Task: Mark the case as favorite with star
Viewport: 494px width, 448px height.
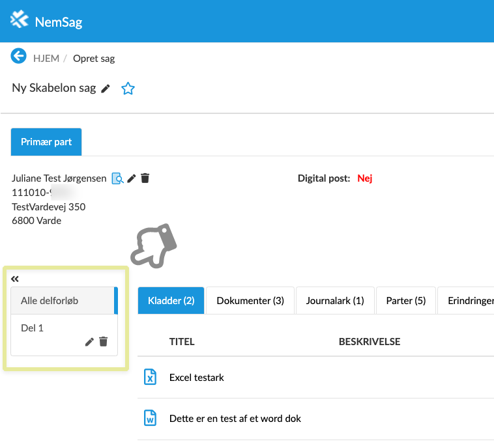Action: coord(128,89)
